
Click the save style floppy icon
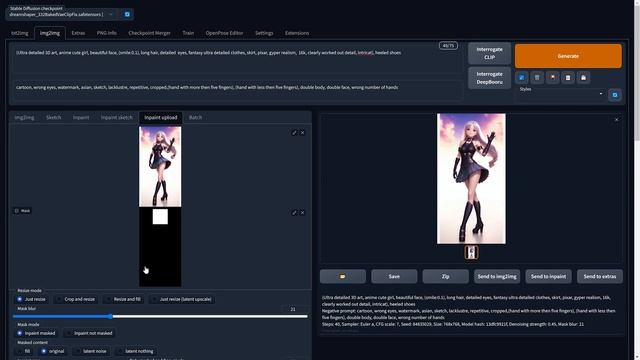(583, 78)
